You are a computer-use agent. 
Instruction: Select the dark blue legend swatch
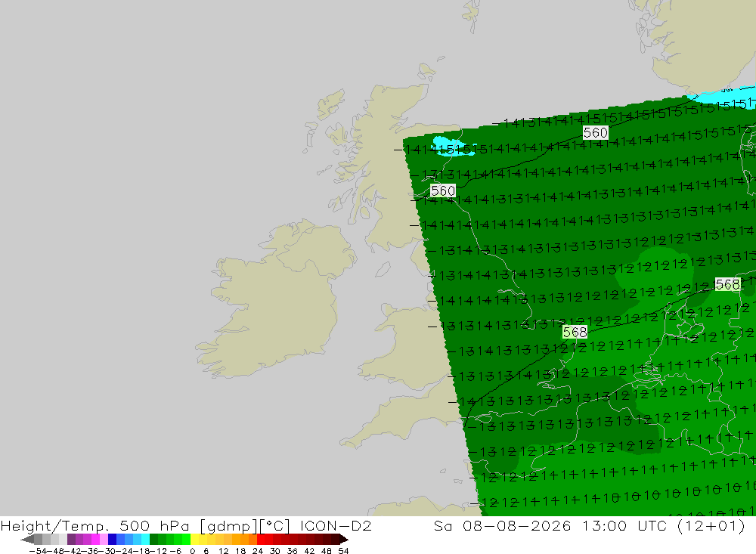click(x=113, y=539)
